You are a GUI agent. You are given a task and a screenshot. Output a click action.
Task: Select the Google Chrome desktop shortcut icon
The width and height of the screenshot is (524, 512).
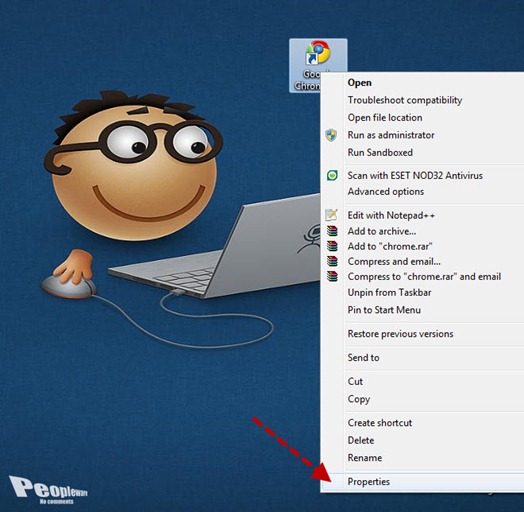point(318,52)
